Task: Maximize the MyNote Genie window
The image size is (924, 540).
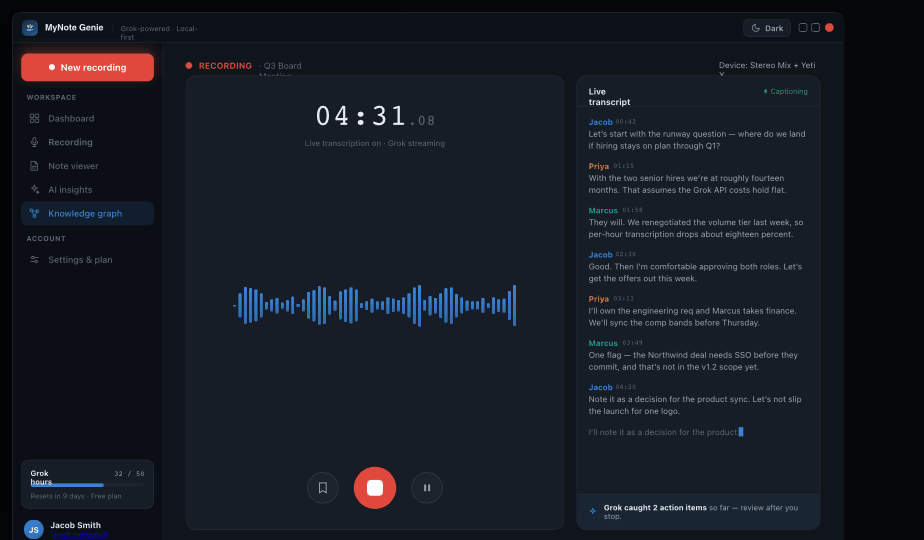Action: tap(816, 28)
